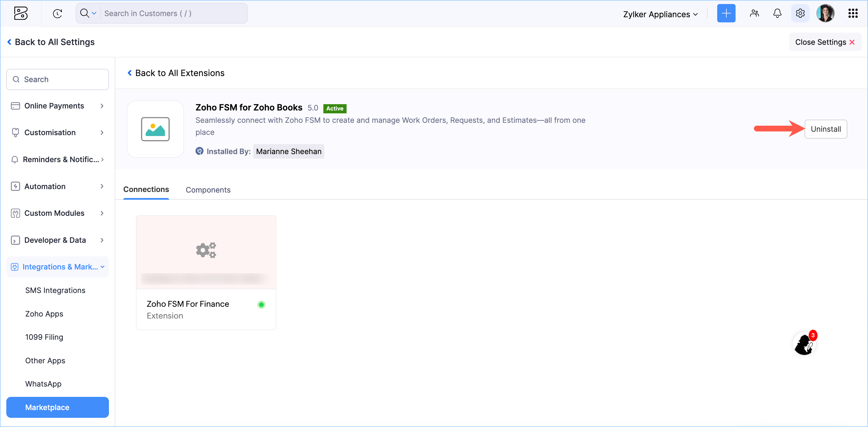Click the user profile avatar
Screen dimensions: 868x427
[825, 13]
